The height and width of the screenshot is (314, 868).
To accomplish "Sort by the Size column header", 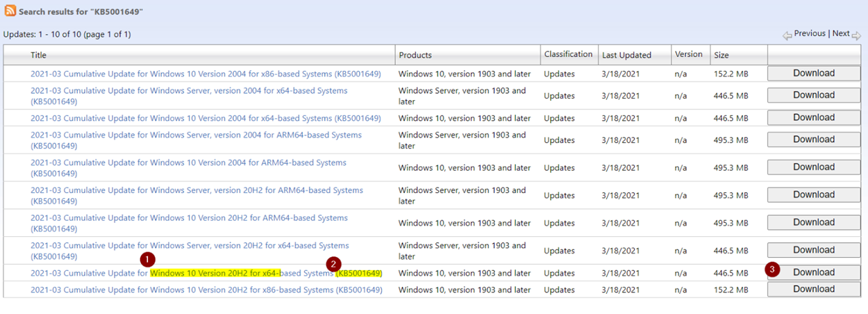I will (721, 55).
